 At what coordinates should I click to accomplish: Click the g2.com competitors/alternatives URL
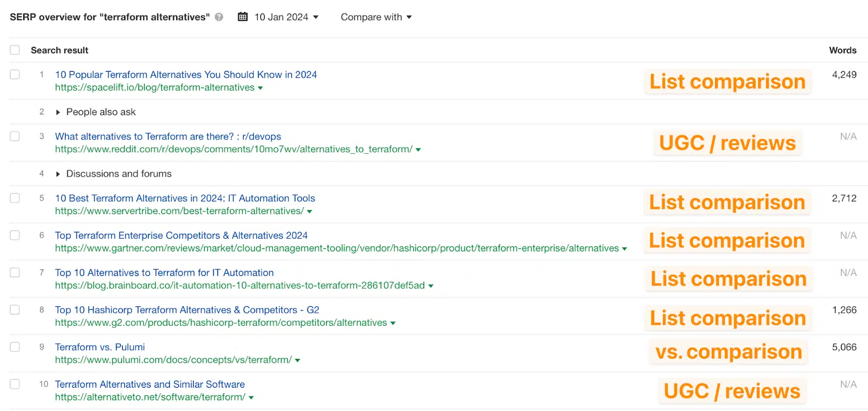(221, 323)
